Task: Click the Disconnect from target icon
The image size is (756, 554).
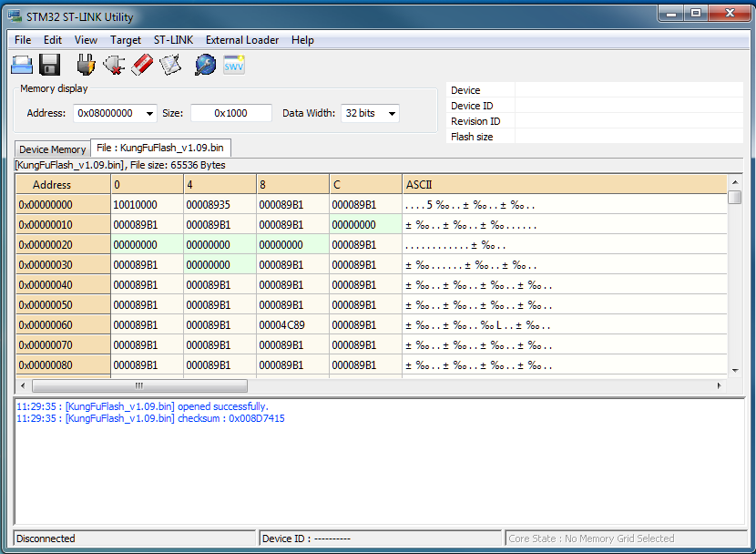Action: (114, 65)
